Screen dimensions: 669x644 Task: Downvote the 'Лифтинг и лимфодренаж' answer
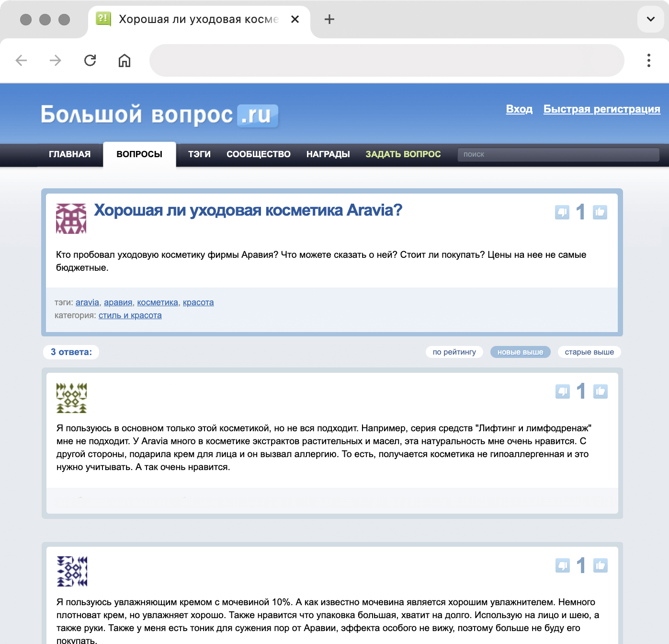[563, 391]
